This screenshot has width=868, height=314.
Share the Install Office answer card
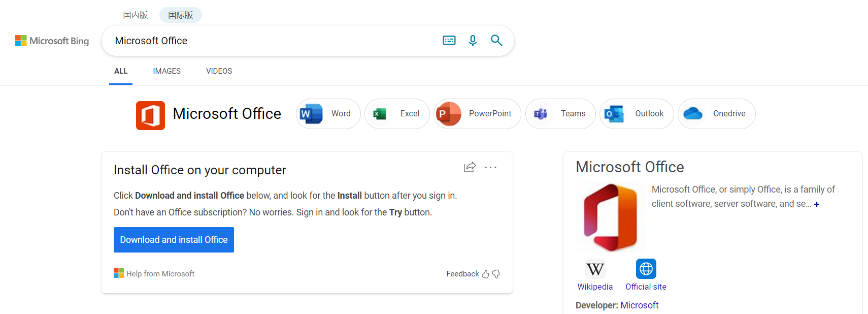tap(470, 167)
